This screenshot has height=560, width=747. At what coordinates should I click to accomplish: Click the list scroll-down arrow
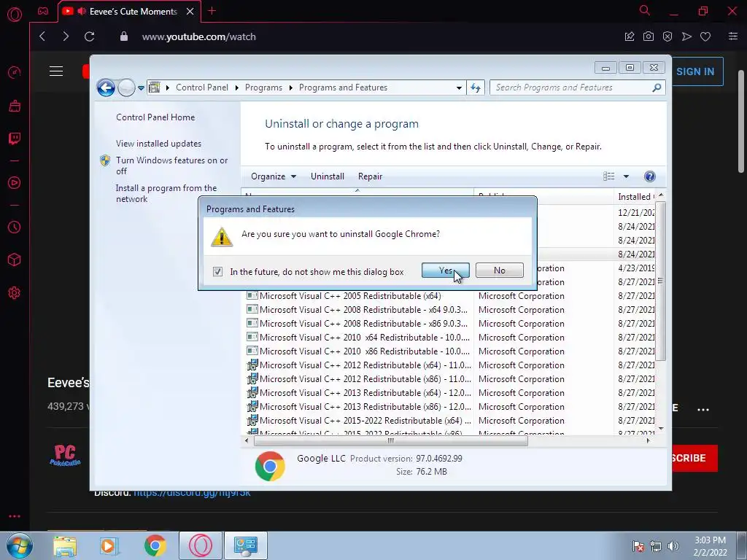click(661, 429)
